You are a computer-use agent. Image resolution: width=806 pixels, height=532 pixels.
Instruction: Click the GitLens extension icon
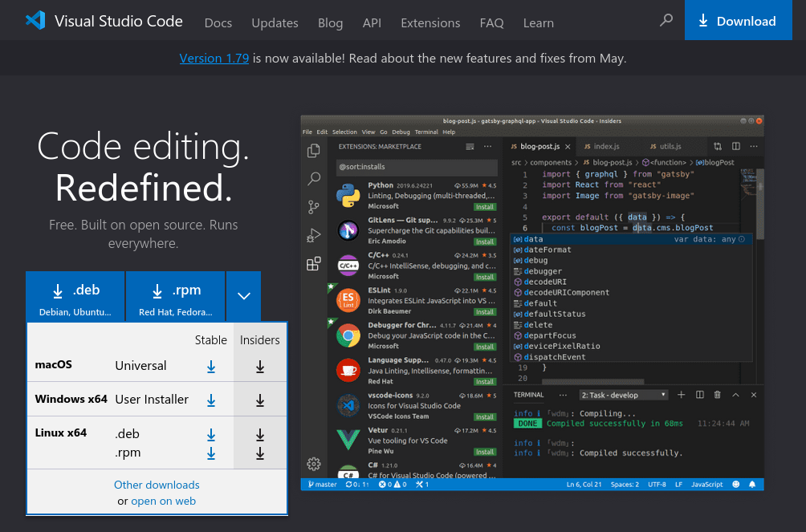348,230
